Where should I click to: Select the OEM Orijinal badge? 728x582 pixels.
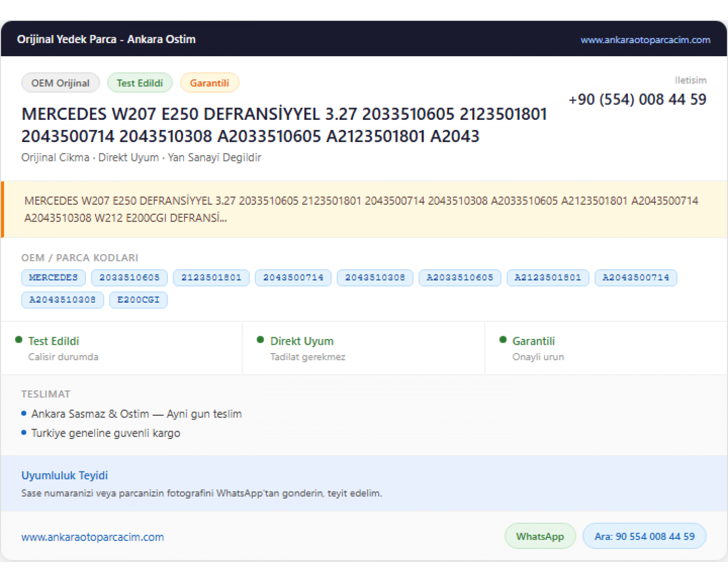(x=61, y=83)
